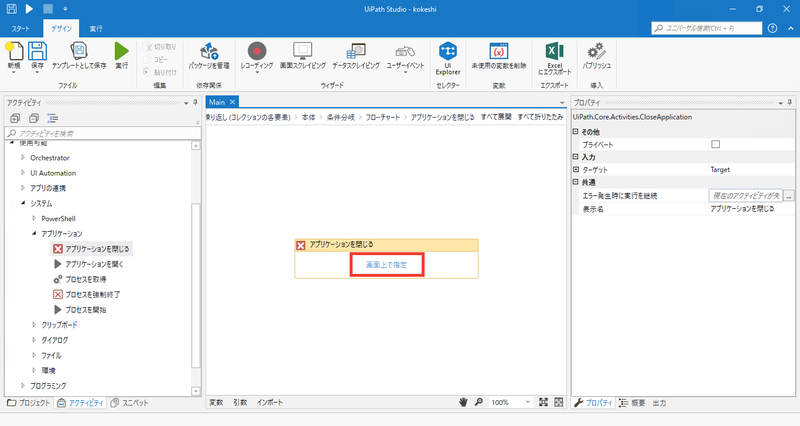Open ユーザーイベント menu
800x426 pixels.
pos(405,56)
